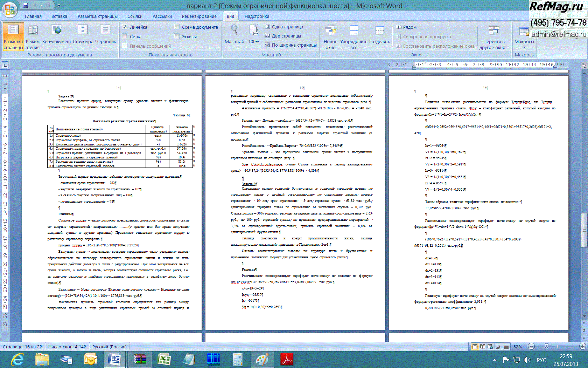This screenshot has width=588, height=368.
Task: Switch to Веб-документ view mode
Action: click(56, 35)
